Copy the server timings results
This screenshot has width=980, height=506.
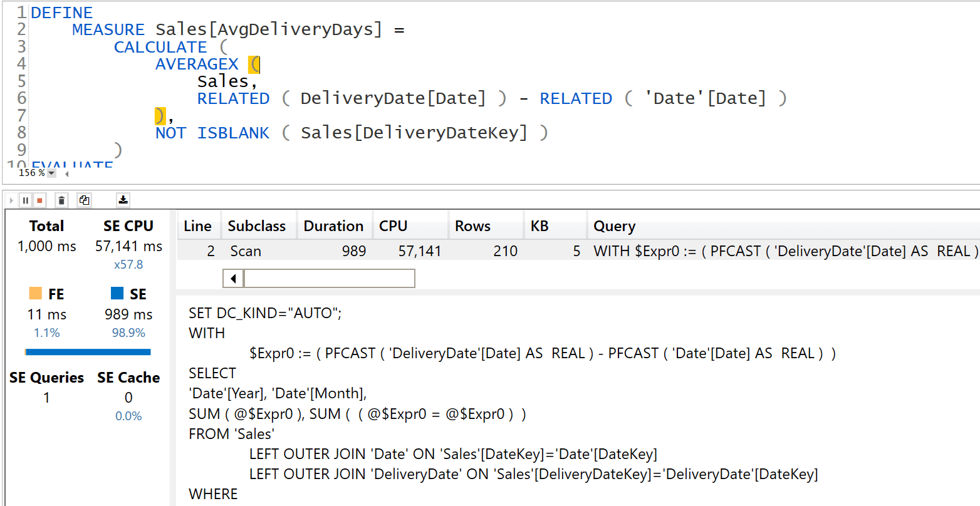point(83,200)
